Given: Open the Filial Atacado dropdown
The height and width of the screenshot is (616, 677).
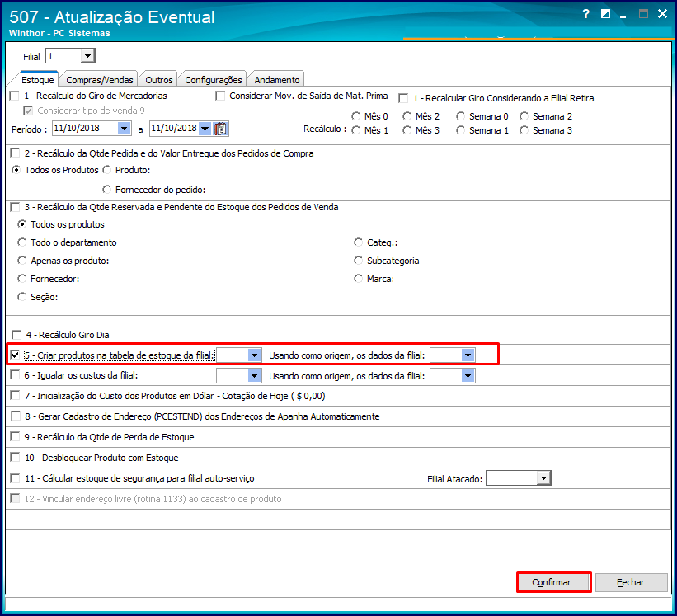Looking at the screenshot, I should click(x=543, y=478).
